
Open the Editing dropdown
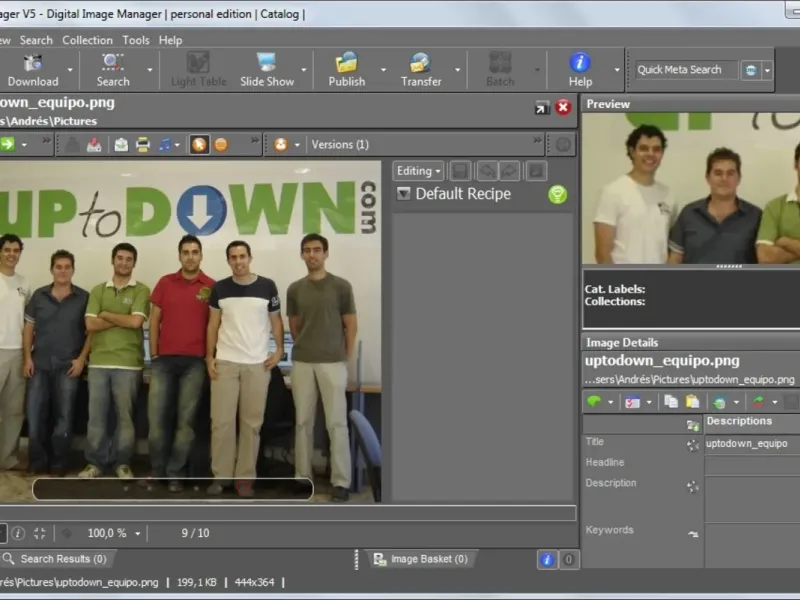click(x=418, y=171)
